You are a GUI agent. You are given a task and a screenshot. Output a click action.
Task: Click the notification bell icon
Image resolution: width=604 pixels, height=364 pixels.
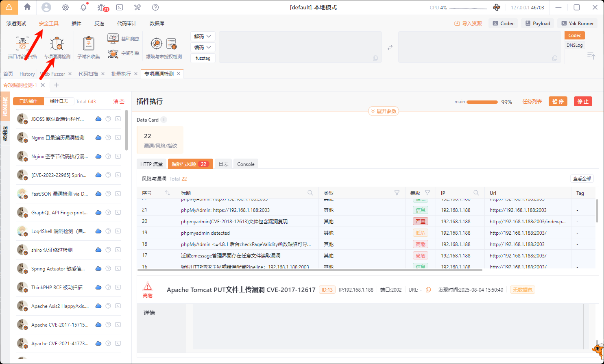pos(83,7)
